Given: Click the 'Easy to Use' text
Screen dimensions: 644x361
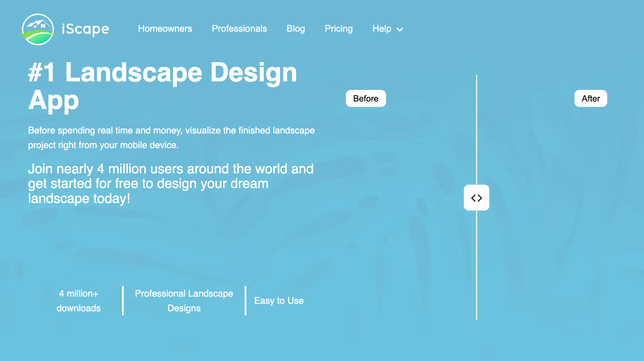Looking at the screenshot, I should click(x=279, y=301).
